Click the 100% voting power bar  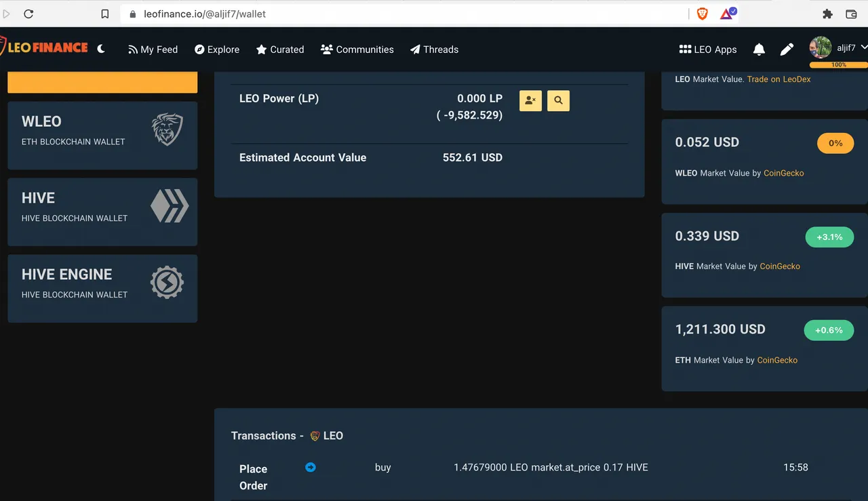(839, 65)
